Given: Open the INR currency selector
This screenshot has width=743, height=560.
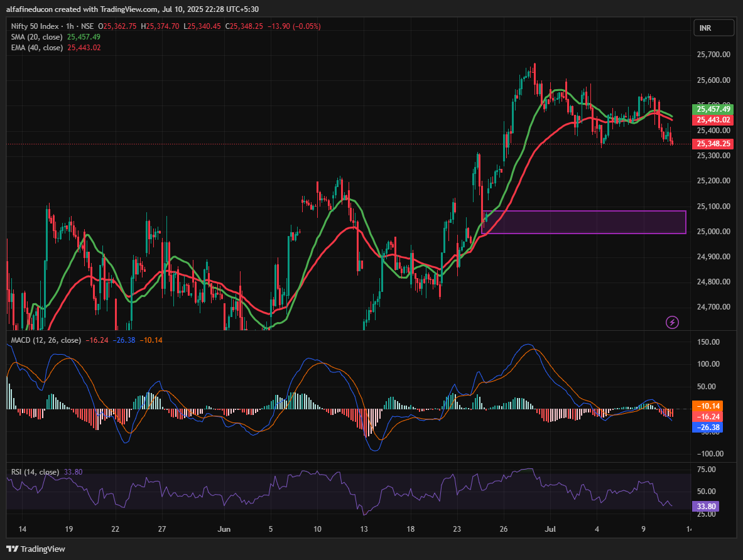Looking at the screenshot, I should click(713, 28).
